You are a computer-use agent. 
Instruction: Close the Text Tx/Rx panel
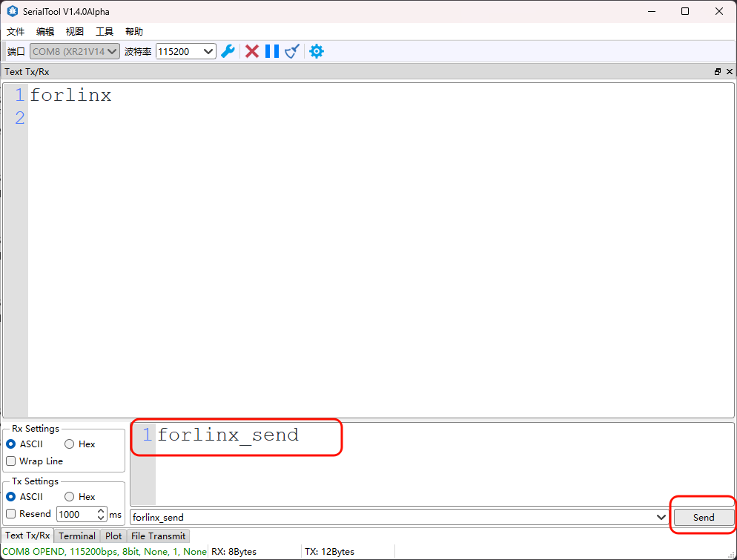729,72
